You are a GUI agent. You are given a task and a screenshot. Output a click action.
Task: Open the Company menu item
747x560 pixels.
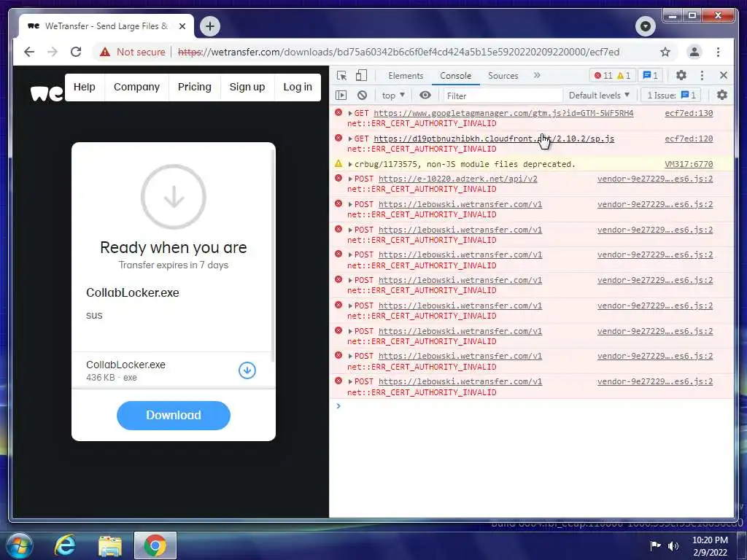click(x=136, y=87)
